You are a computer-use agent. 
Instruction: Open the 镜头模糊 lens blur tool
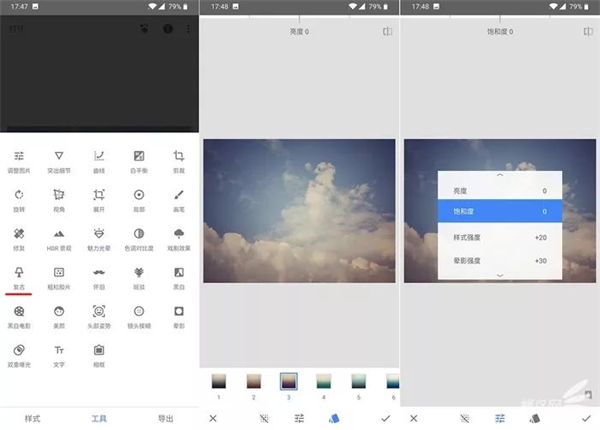point(139,318)
